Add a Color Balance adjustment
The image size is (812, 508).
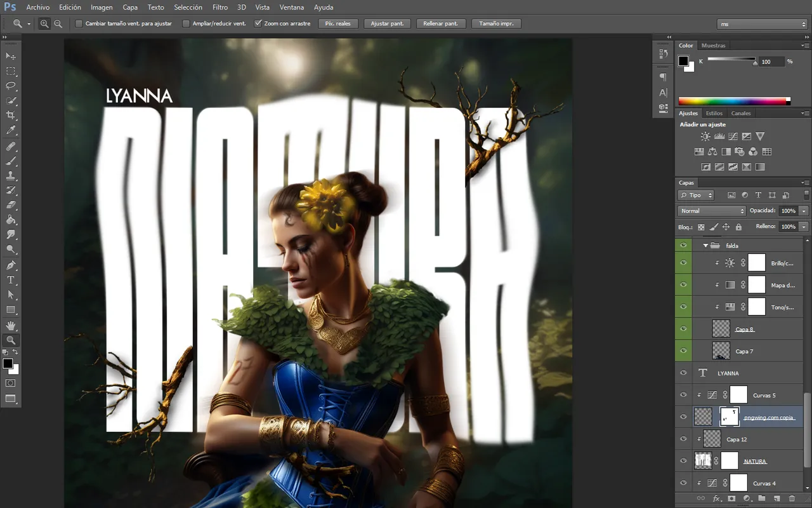click(712, 152)
